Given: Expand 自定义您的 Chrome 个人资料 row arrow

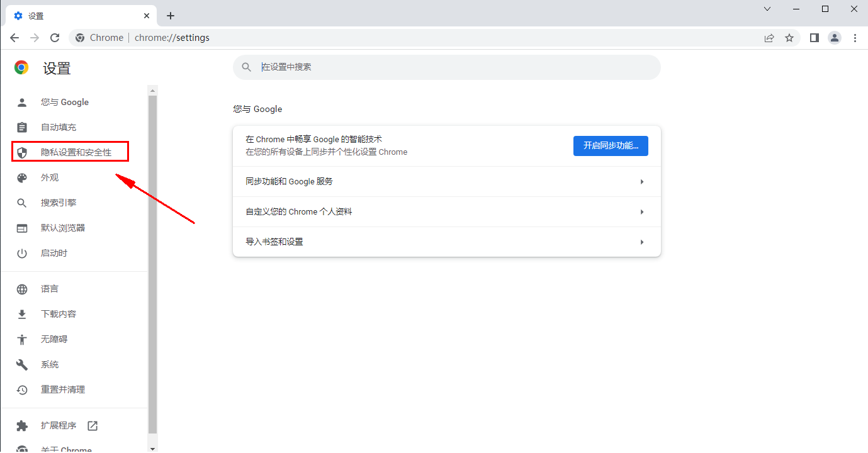Looking at the screenshot, I should [x=642, y=212].
